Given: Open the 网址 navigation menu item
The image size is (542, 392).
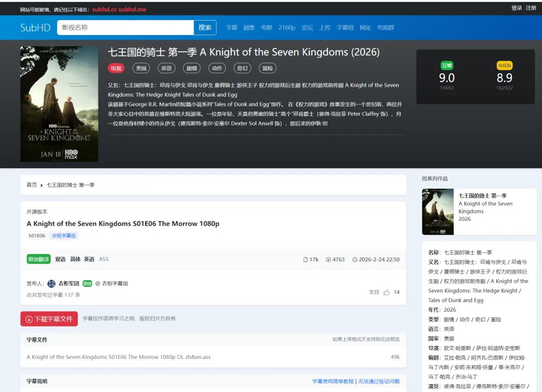Looking at the screenshot, I should (x=365, y=28).
